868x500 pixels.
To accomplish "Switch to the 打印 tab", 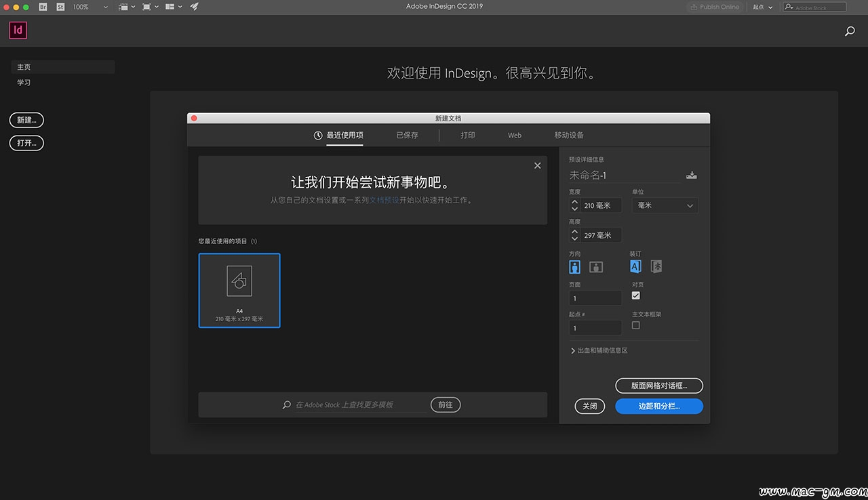I will coord(468,135).
